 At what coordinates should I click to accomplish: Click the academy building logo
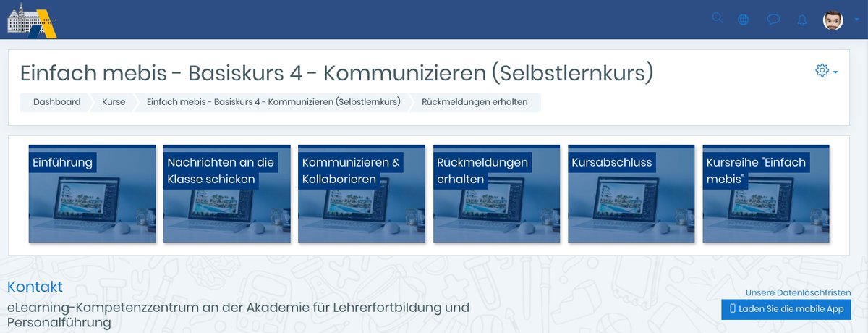click(x=32, y=20)
